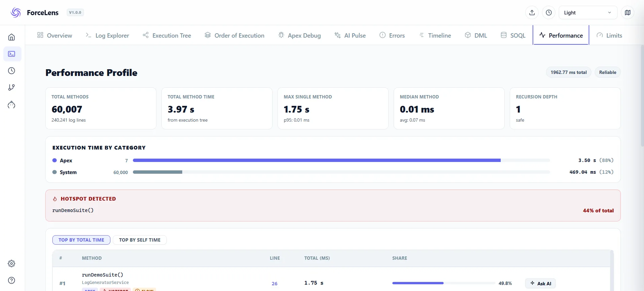Switch to the AI Pulse tab
Viewport: 644px width, 291px height.
[350, 35]
